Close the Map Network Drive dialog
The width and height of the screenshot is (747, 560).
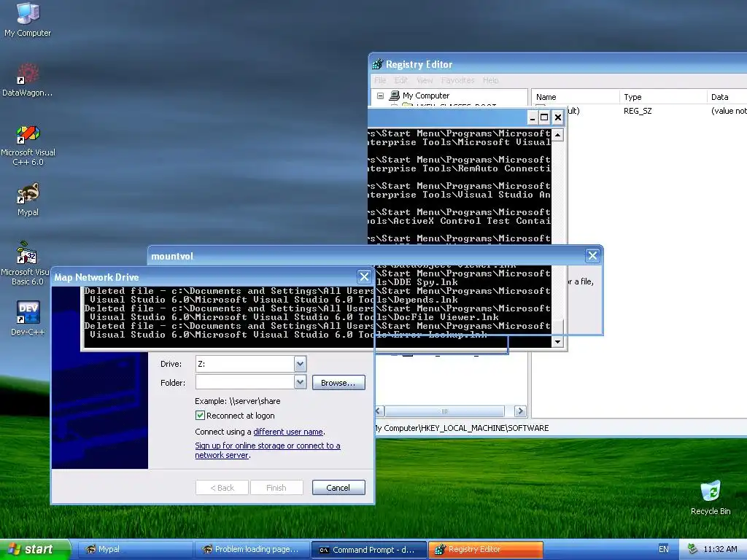point(364,276)
